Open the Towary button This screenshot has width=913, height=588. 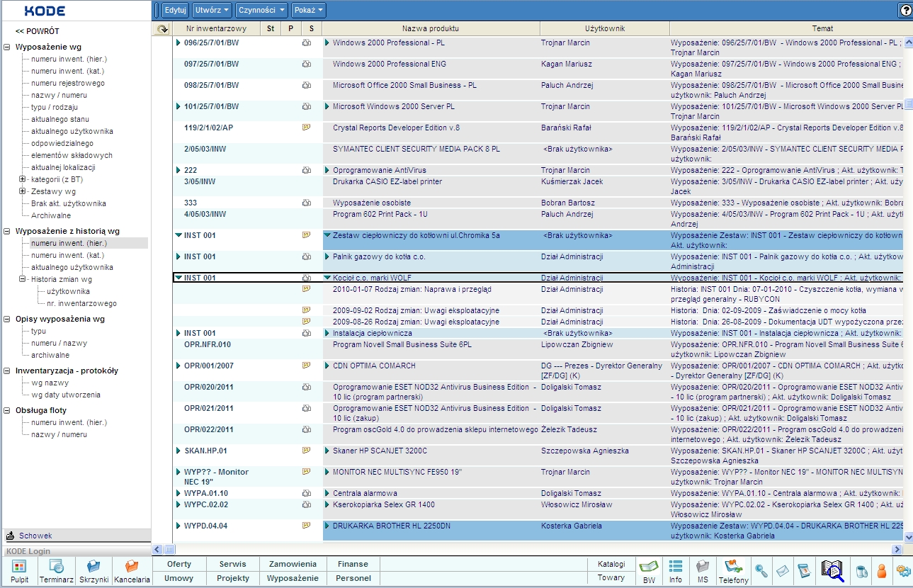(611, 578)
